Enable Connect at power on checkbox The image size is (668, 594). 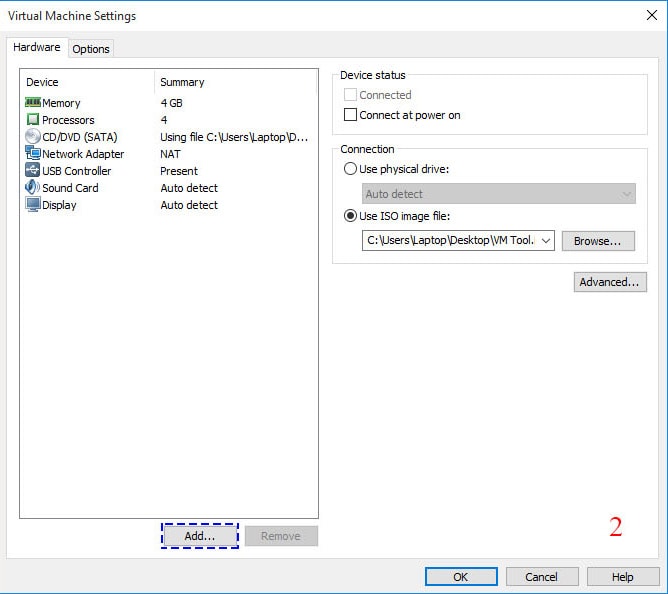click(x=350, y=115)
